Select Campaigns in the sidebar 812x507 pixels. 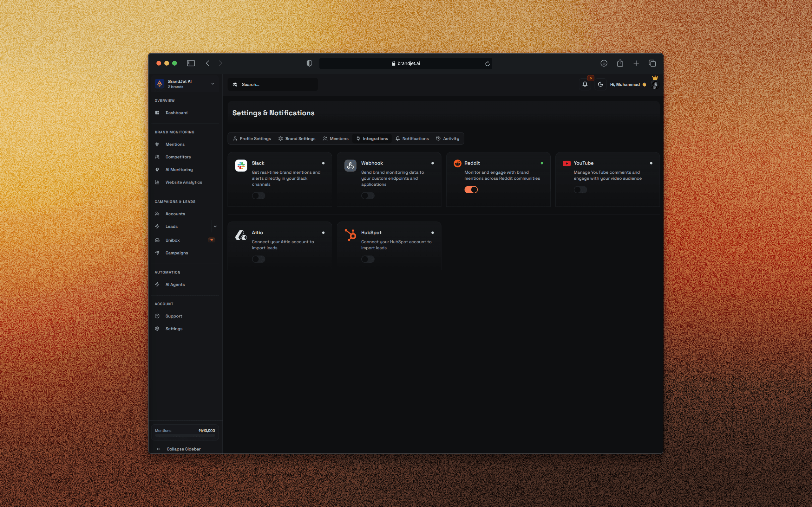[177, 253]
